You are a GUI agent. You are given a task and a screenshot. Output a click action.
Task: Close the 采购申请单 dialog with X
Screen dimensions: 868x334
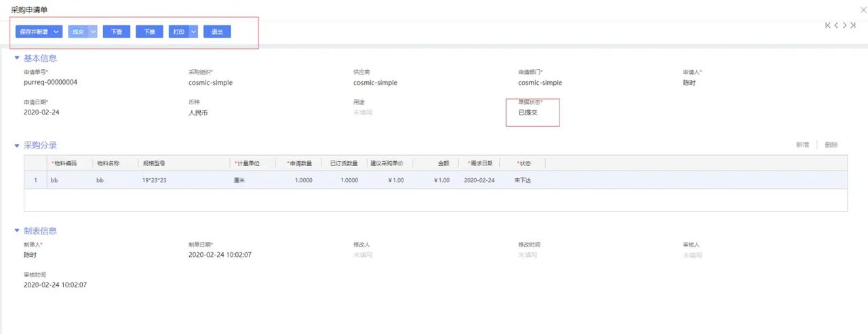[x=863, y=9]
